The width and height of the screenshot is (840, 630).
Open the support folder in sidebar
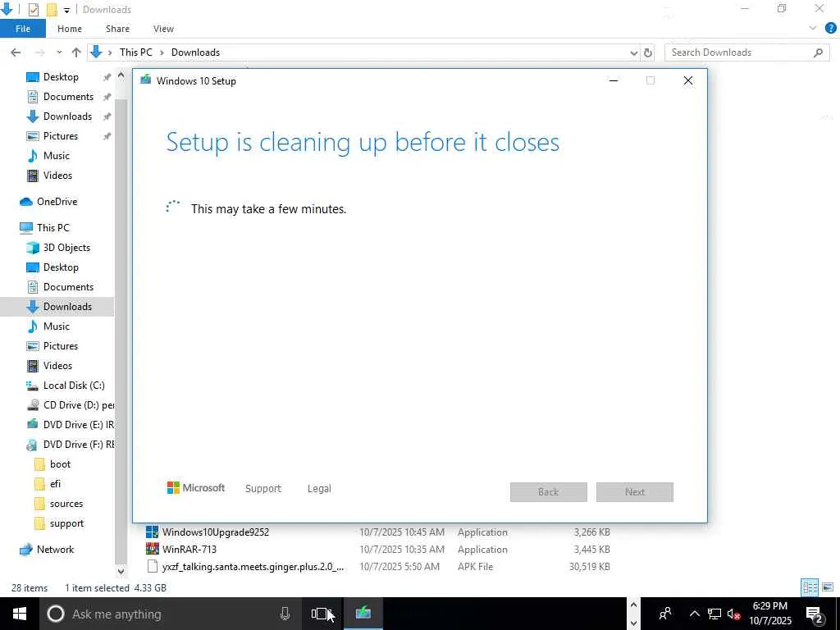pyautogui.click(x=66, y=524)
